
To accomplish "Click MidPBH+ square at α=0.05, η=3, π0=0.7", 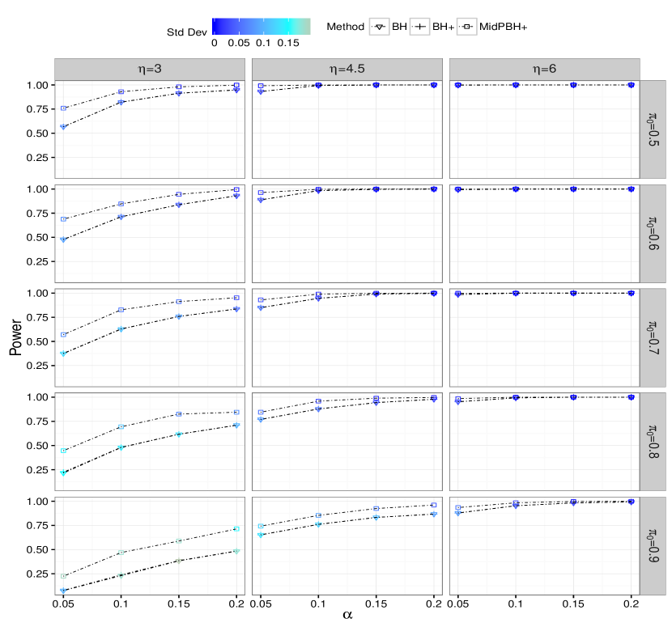I will (x=63, y=334).
